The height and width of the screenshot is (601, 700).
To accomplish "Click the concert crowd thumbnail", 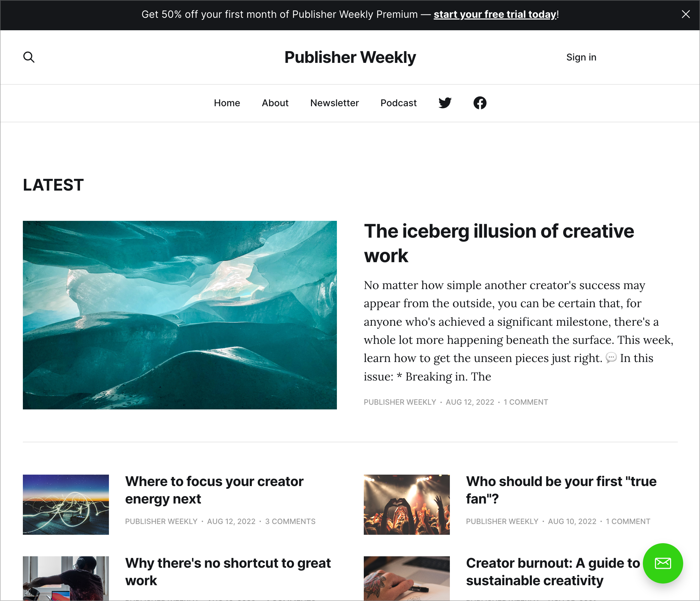I will pos(407,505).
